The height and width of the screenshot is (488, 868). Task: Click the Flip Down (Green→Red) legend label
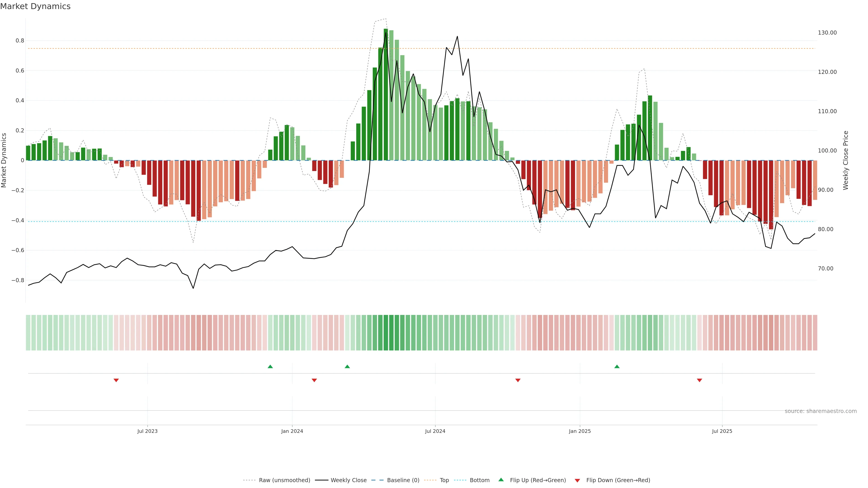pyautogui.click(x=618, y=480)
